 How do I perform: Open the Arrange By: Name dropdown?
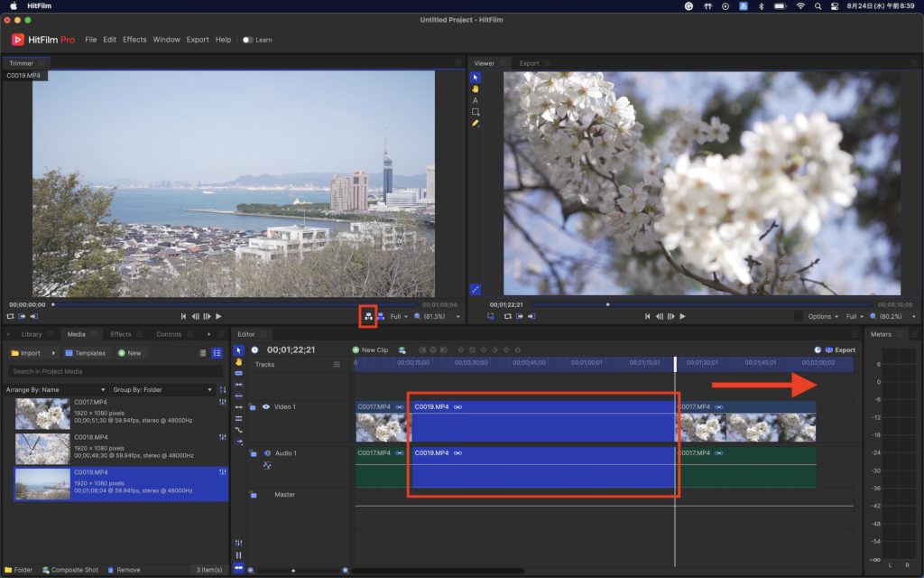tap(54, 390)
